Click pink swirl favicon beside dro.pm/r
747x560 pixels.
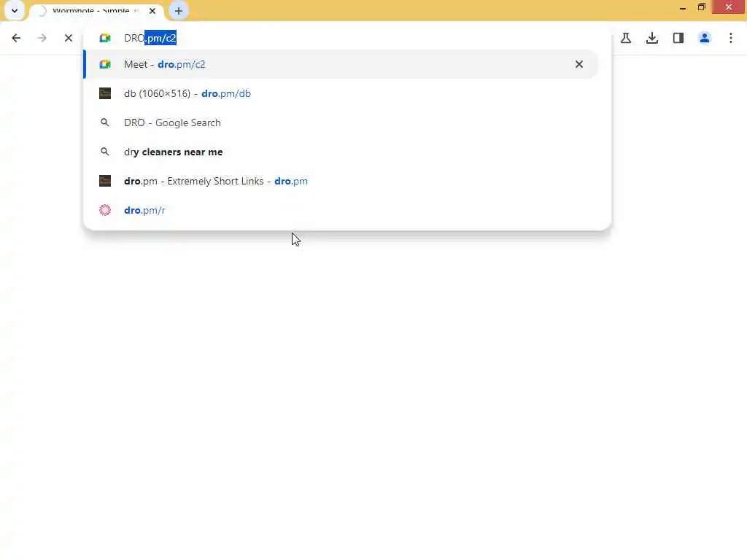point(105,210)
